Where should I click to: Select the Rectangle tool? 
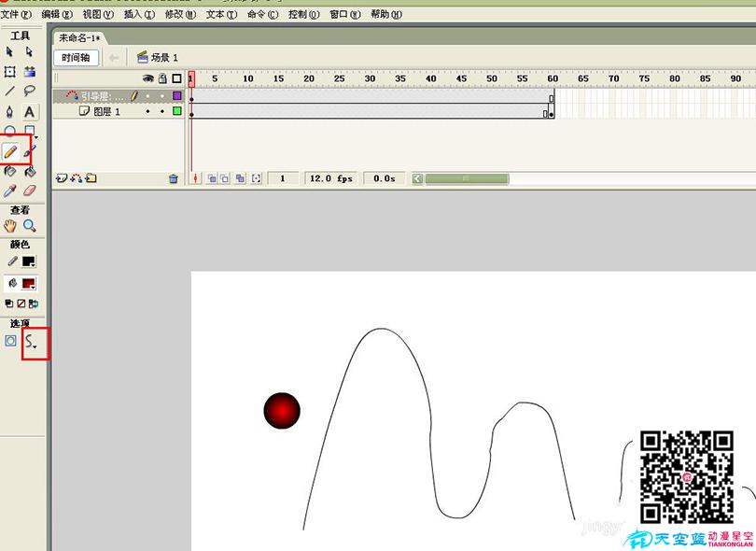[30, 130]
